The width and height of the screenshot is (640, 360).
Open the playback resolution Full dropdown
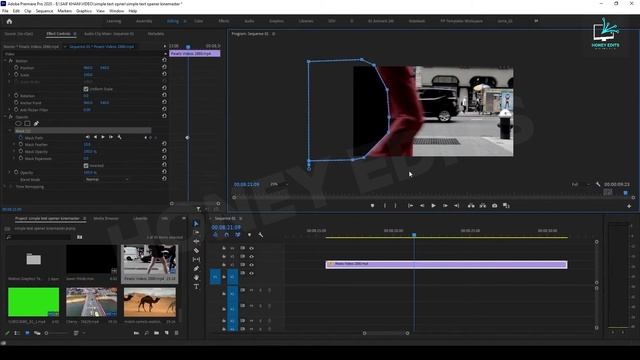580,184
